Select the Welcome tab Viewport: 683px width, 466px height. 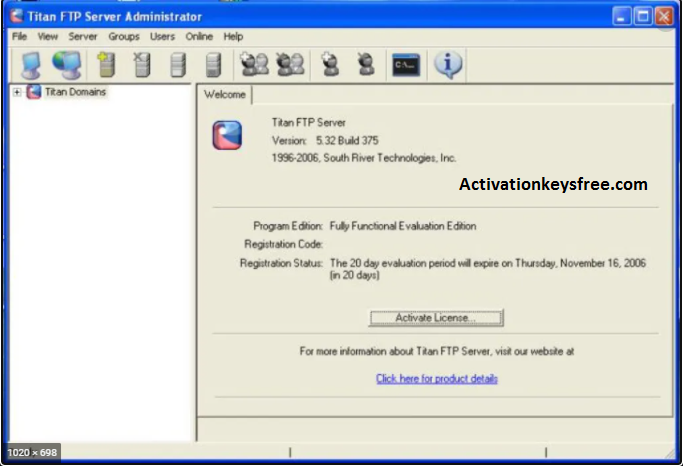point(225,95)
